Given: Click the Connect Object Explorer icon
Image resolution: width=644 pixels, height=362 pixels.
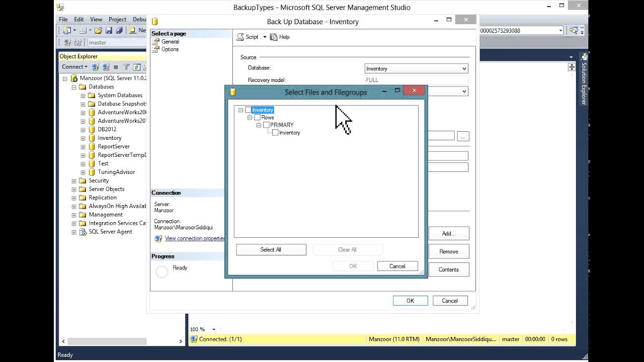Looking at the screenshot, I should coord(96,67).
